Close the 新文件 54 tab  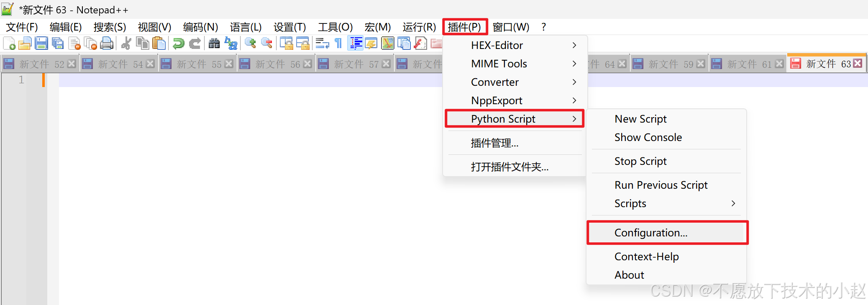(150, 64)
